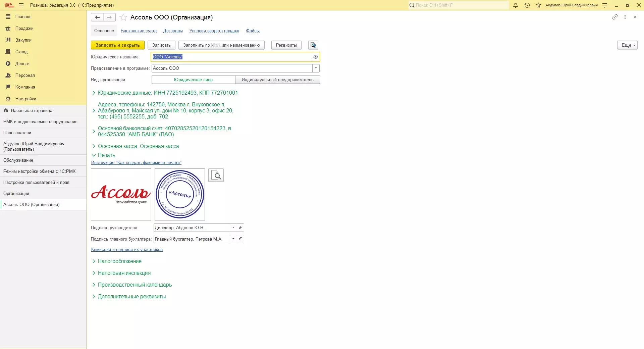Open director signature record icon
The width and height of the screenshot is (644, 349).
240,228
